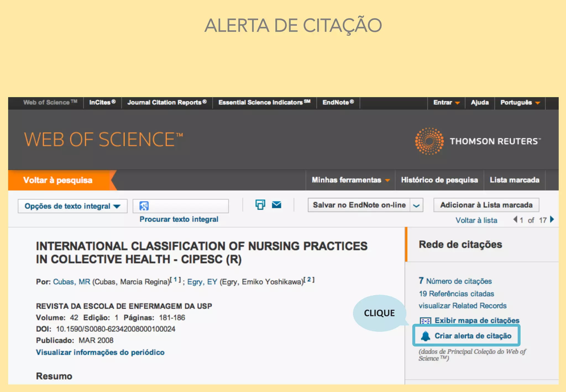Open the InCites tab
Screen dimensions: 566x392
coord(102,102)
